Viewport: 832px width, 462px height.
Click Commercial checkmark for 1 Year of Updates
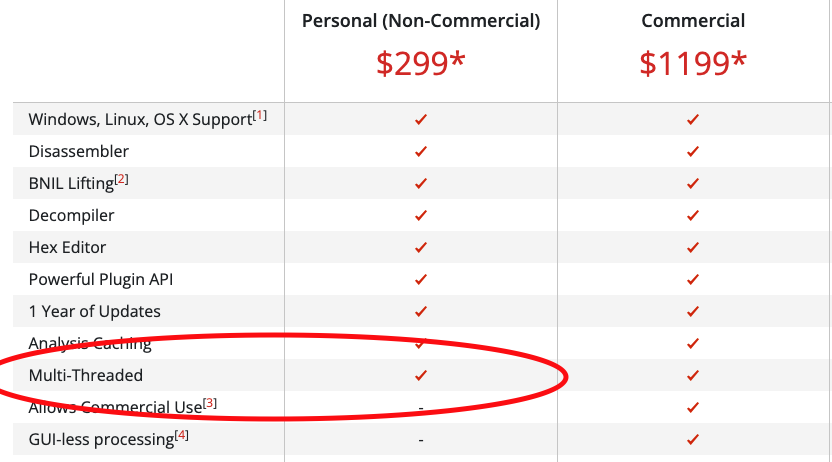pos(692,311)
